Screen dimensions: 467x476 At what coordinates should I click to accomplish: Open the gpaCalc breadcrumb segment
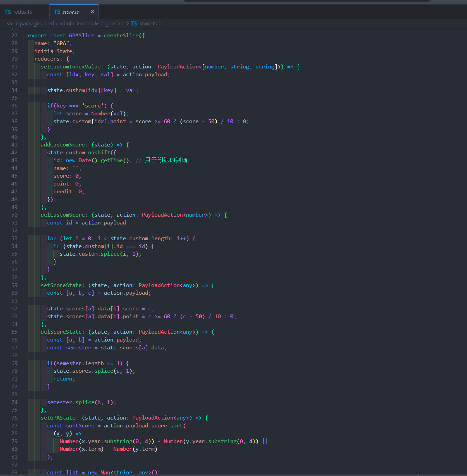[115, 24]
